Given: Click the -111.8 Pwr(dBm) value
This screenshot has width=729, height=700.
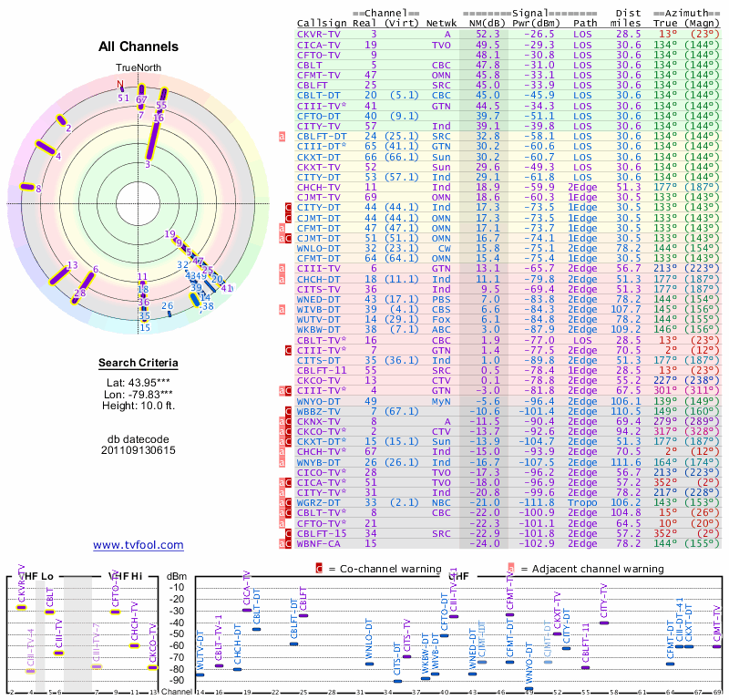Looking at the screenshot, I should click(537, 503).
